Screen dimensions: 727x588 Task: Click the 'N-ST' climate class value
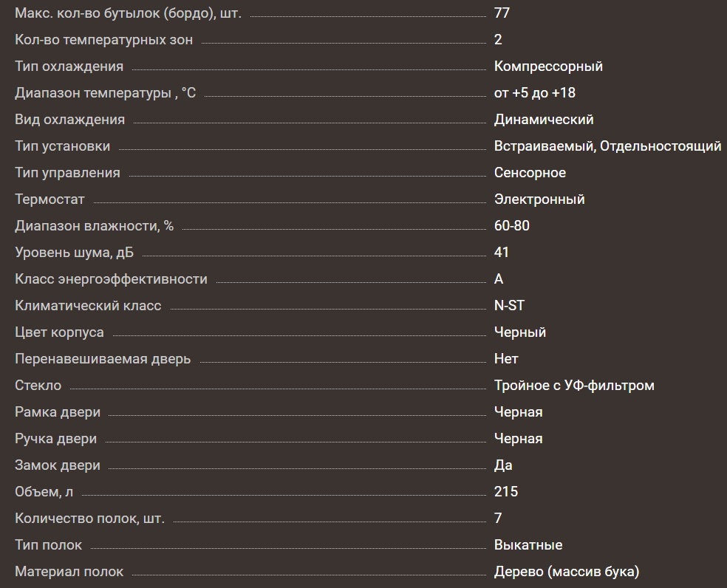[x=509, y=306]
